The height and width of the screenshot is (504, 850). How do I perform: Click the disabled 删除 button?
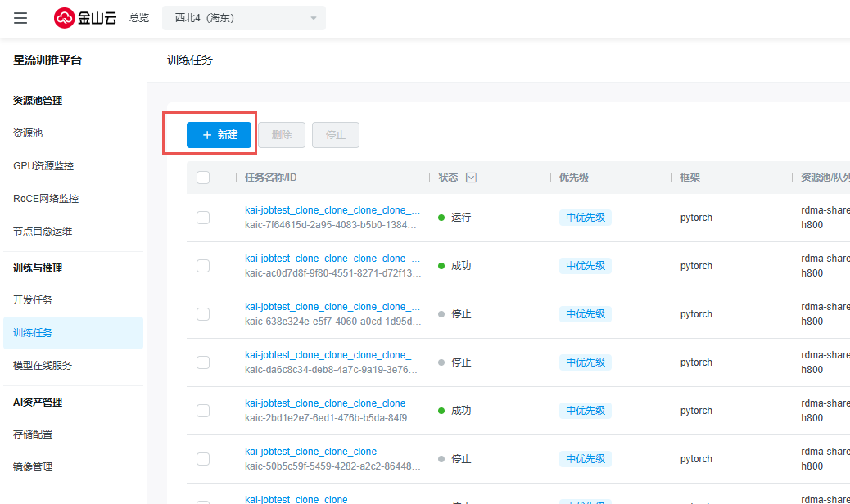(282, 135)
